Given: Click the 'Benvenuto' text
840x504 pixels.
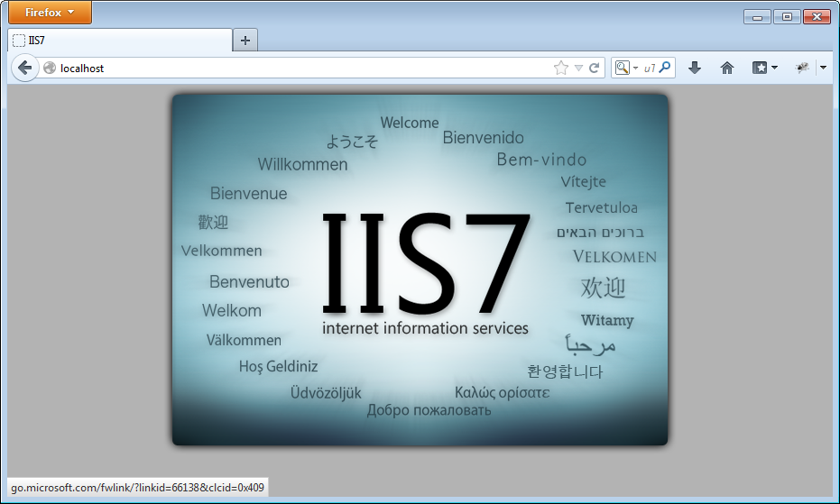Looking at the screenshot, I should point(249,281).
